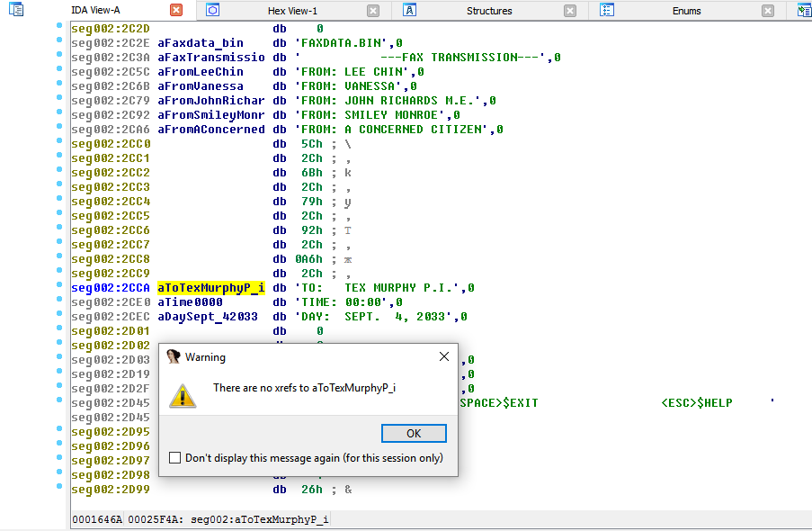Click the 'DAY: SEPT. 4, 2033' string
Image resolution: width=812 pixels, height=531 pixels.
[374, 317]
